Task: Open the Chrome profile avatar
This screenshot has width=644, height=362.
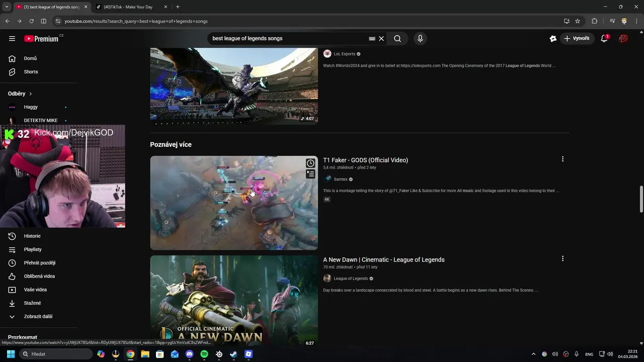Action: coord(624,21)
